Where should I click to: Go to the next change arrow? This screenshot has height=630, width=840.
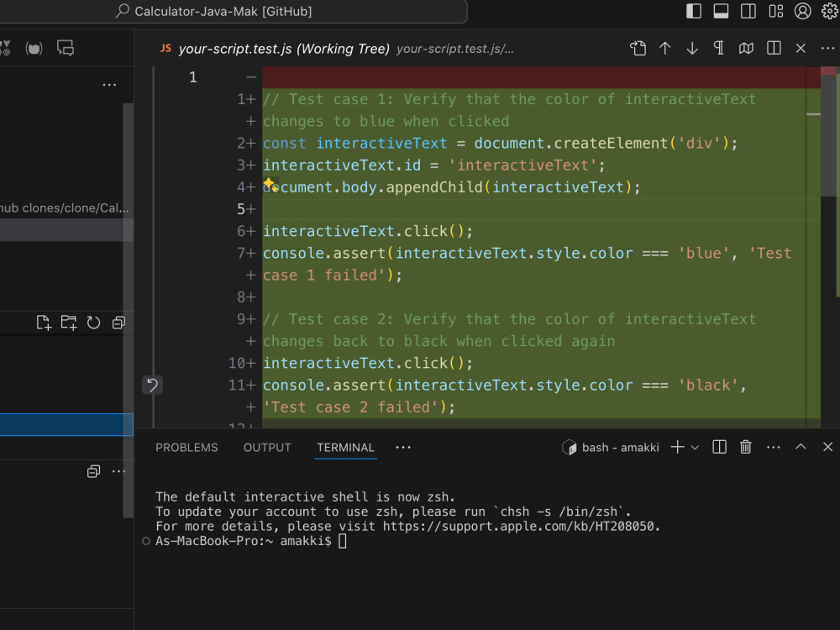(692, 49)
